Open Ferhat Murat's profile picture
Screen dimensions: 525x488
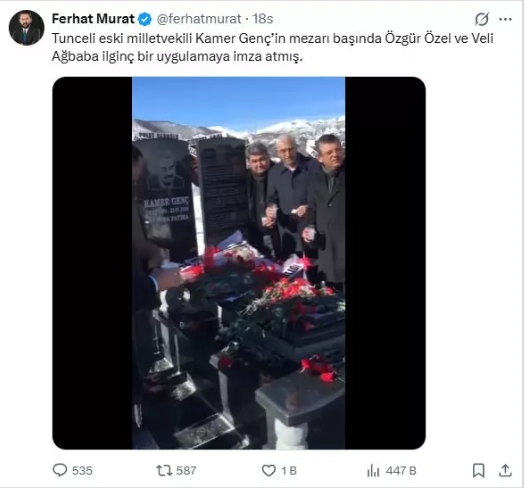26,27
